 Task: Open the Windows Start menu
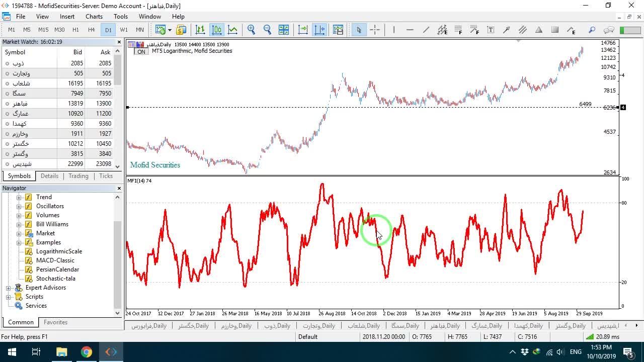(12, 352)
